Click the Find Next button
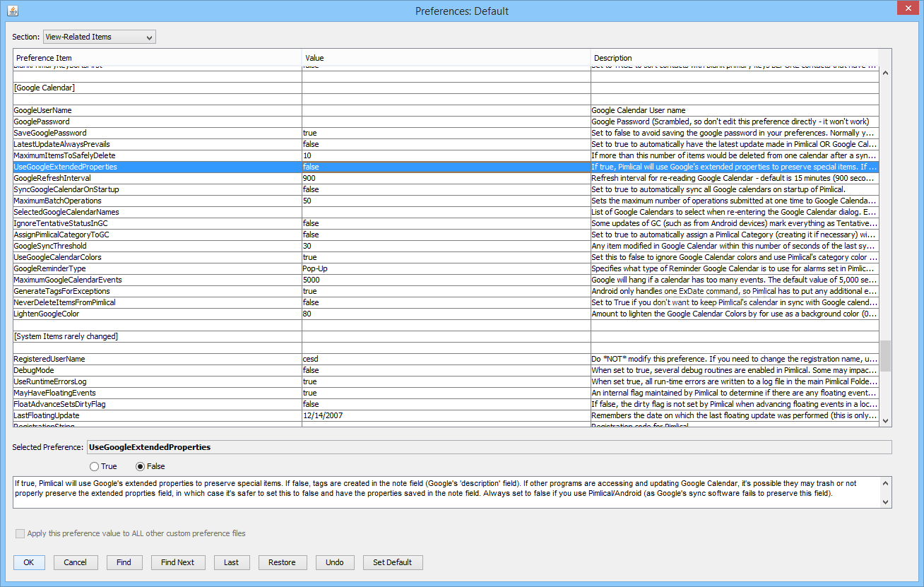The width and height of the screenshot is (924, 587). pos(177,562)
